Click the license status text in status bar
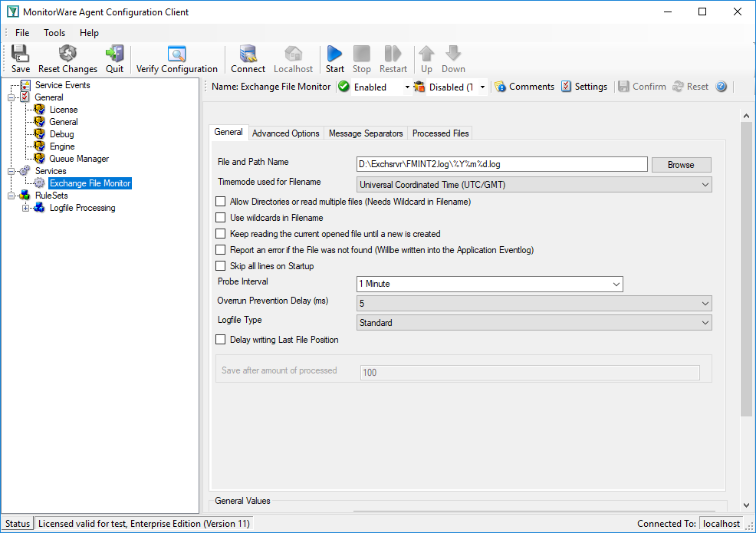The height and width of the screenshot is (533, 756). point(143,524)
